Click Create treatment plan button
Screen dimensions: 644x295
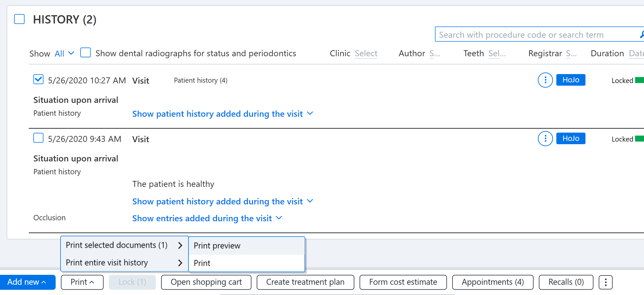pyautogui.click(x=305, y=282)
